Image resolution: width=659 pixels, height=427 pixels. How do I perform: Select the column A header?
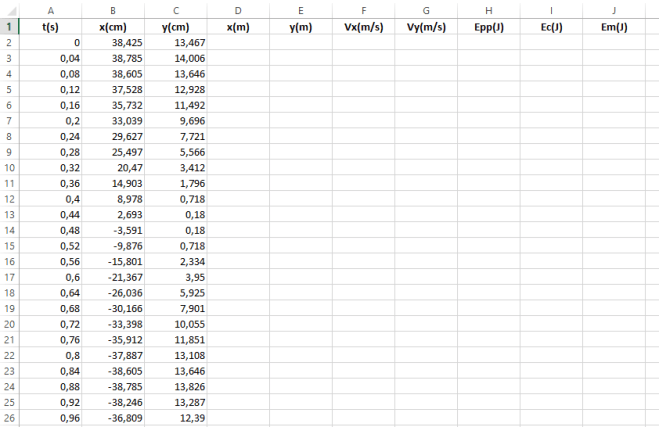click(x=50, y=9)
